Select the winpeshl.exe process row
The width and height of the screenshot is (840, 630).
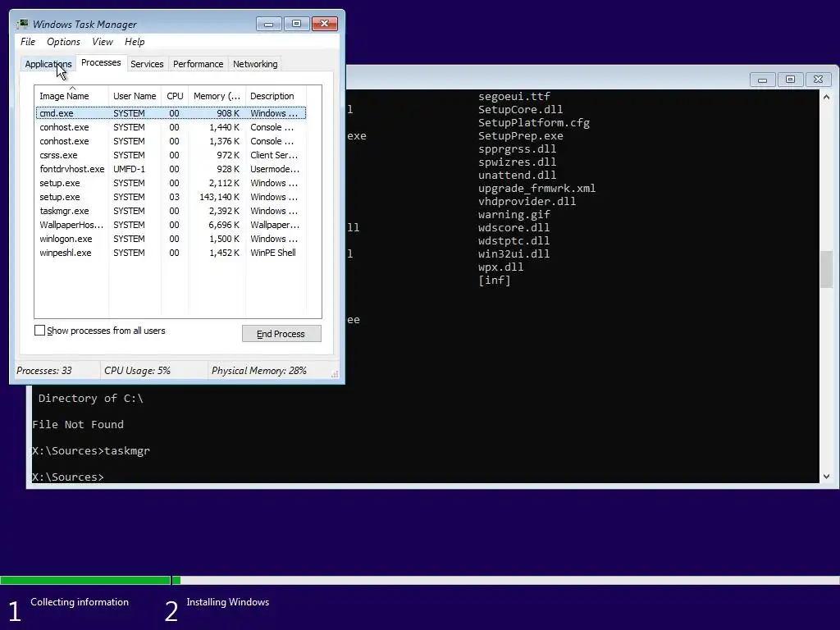[171, 253]
